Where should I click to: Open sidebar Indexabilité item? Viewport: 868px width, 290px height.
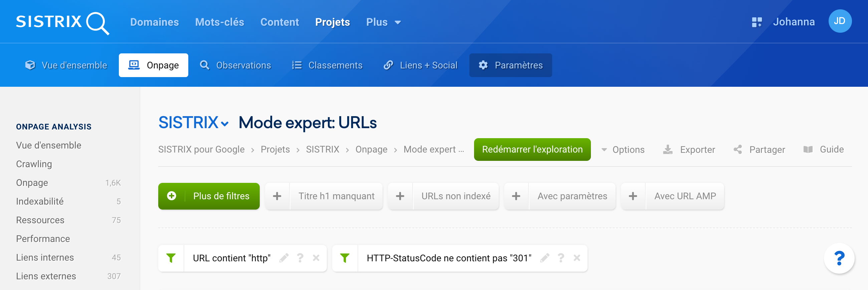pyautogui.click(x=68, y=202)
